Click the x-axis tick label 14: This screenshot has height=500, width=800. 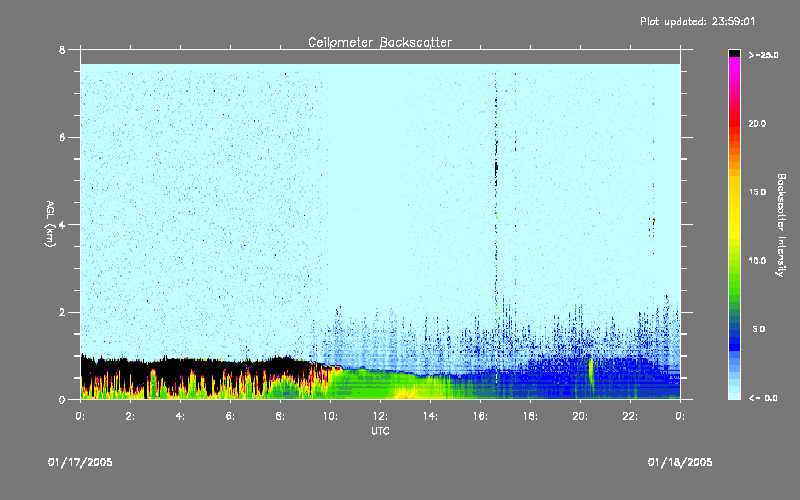click(x=430, y=416)
